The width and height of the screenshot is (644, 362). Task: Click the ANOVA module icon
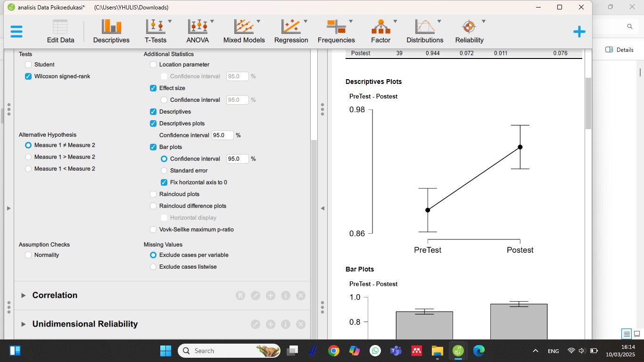pyautogui.click(x=198, y=31)
